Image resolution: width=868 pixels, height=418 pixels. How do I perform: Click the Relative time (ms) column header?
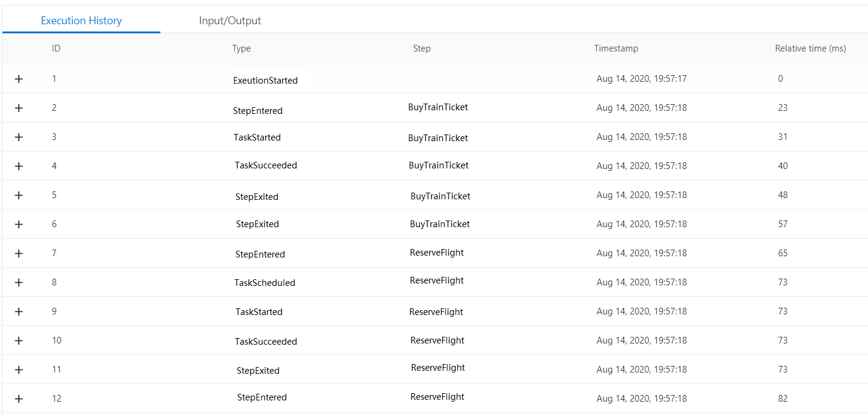pyautogui.click(x=810, y=48)
